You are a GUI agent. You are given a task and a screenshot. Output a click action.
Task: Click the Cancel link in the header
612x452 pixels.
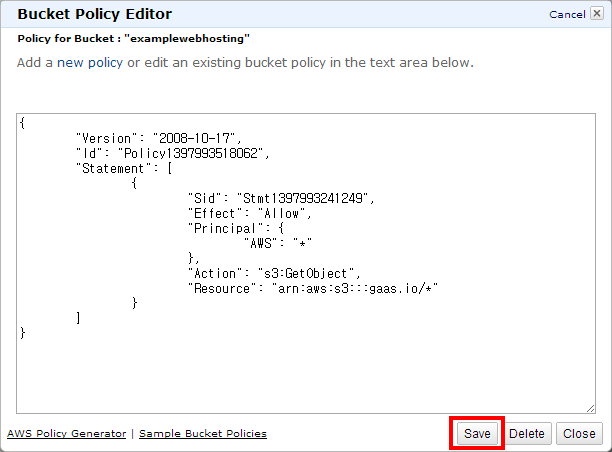(x=567, y=15)
